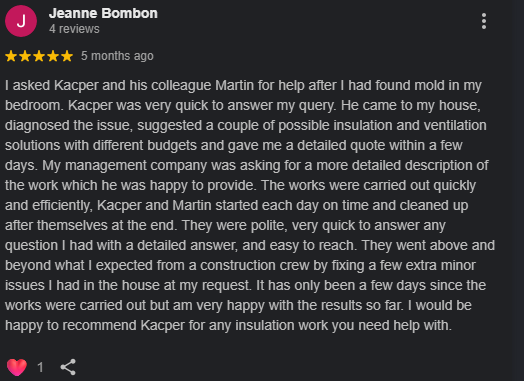The image size is (524, 381).
Task: Open the three-dot more options menu
Action: [484, 21]
